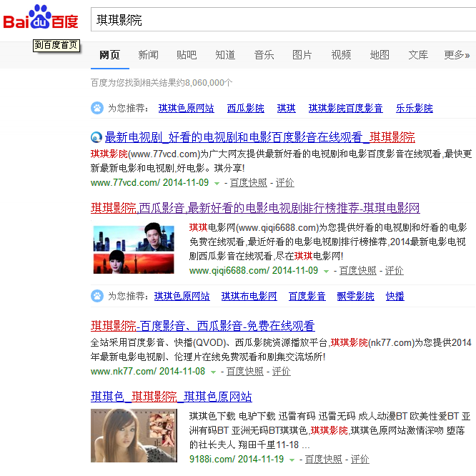Click the 9188i.com/ green URL
The width and height of the screenshot is (476, 476).
[x=212, y=460]
